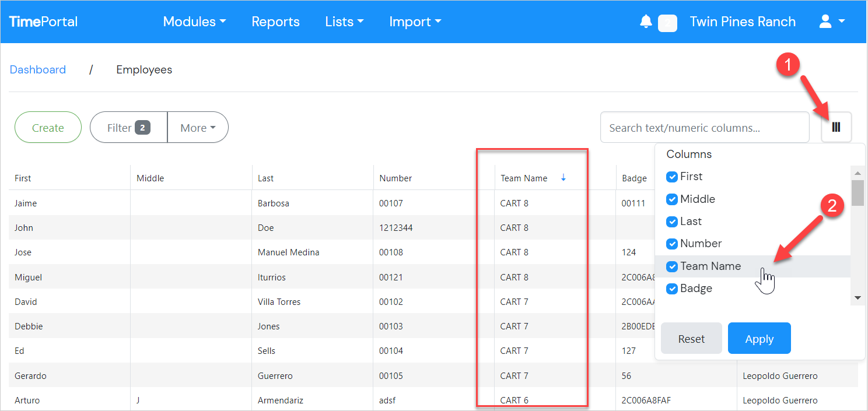The image size is (868, 411).
Task: Click the column chooser icon button
Action: click(x=836, y=127)
